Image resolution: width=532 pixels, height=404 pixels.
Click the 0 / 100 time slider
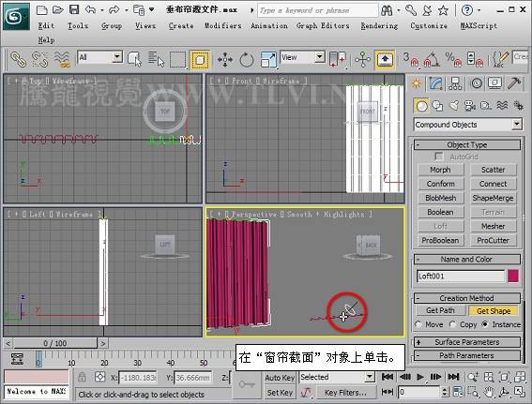point(55,343)
